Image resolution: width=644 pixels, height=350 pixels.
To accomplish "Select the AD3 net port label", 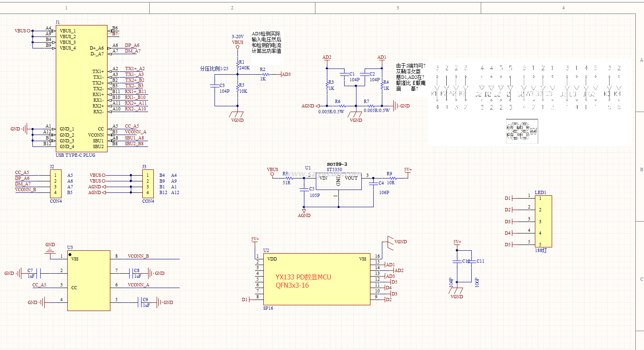I will [286, 74].
